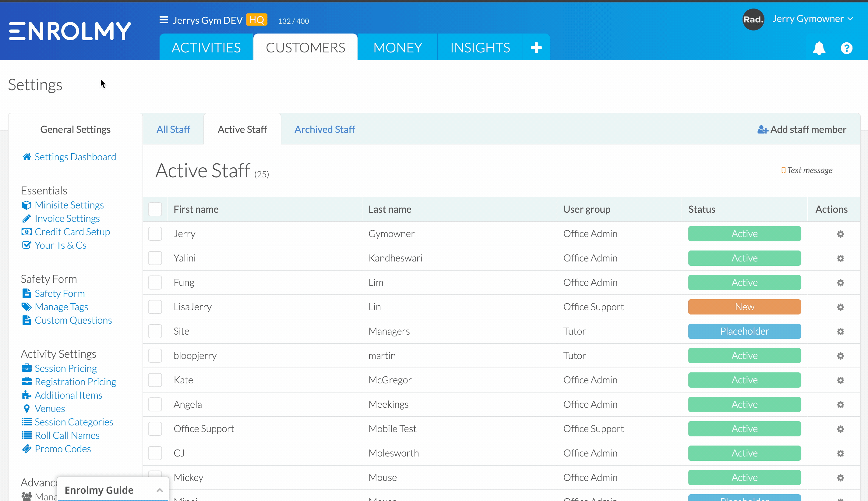Click the plus tab icon after INSIGHTS

pos(536,48)
